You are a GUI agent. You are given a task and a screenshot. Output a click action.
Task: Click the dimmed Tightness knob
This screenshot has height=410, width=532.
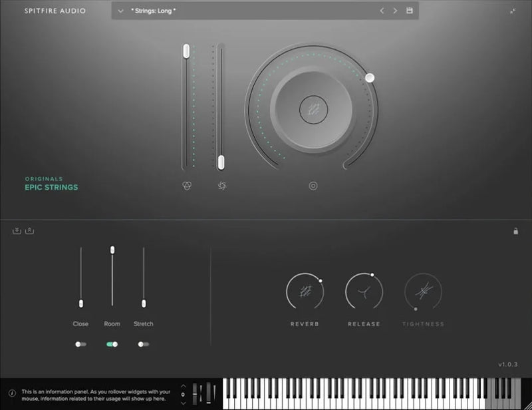click(x=423, y=292)
